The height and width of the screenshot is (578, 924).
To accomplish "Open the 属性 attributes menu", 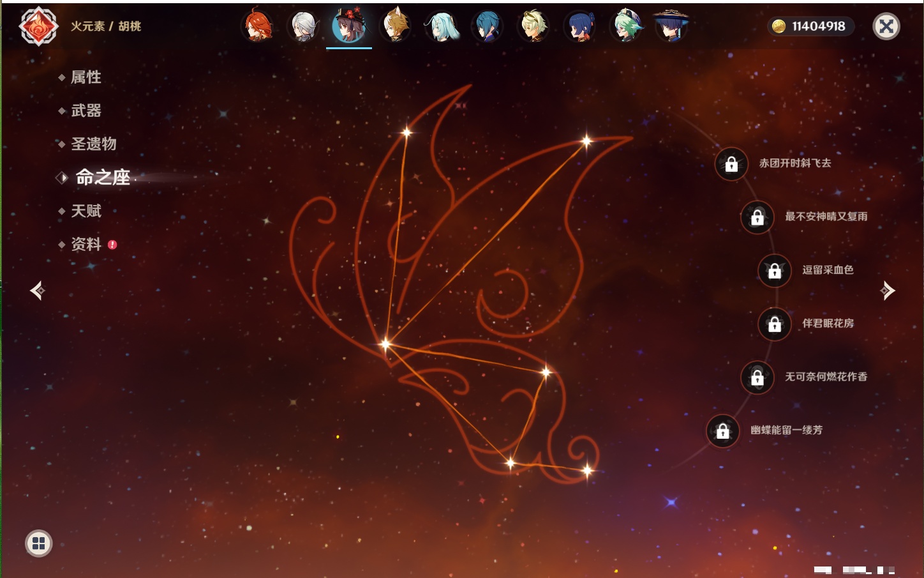I will tap(86, 77).
